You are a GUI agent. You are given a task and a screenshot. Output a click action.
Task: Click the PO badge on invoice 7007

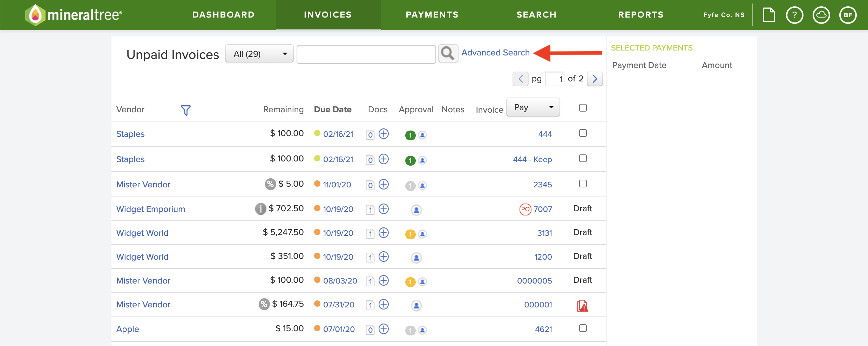[525, 209]
